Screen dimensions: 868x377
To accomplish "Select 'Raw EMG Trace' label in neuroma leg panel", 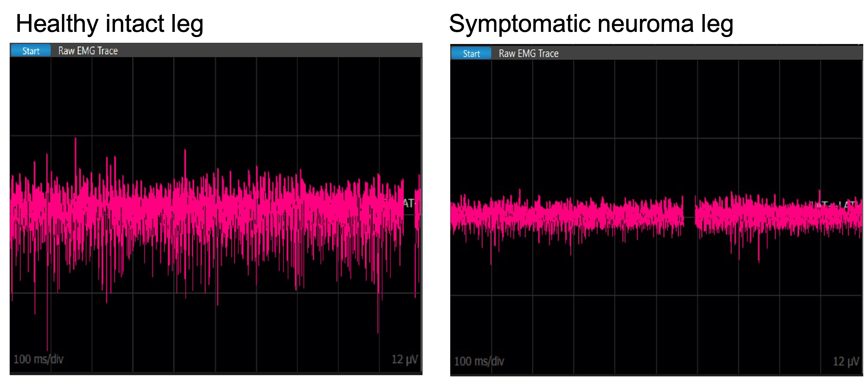I will click(x=528, y=53).
